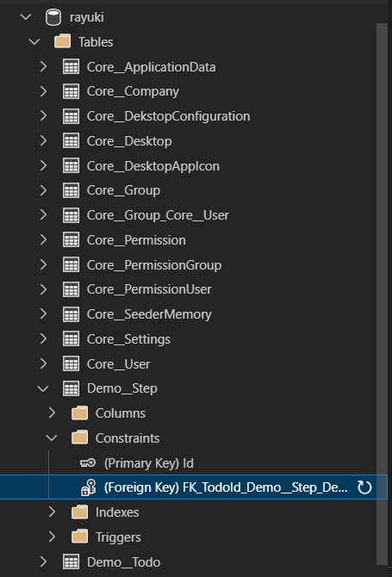Click the Core__PermissionUser table icon
This screenshot has width=392, height=577.
(x=71, y=289)
